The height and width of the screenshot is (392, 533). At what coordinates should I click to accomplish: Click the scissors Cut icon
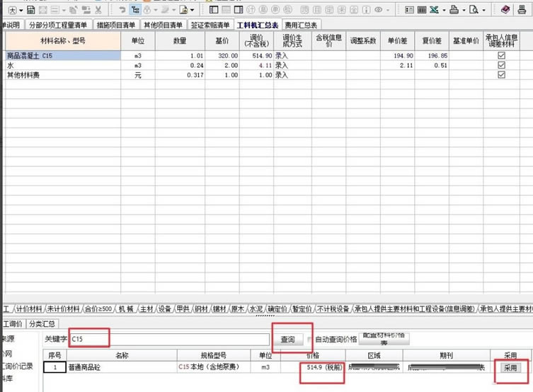[98, 10]
